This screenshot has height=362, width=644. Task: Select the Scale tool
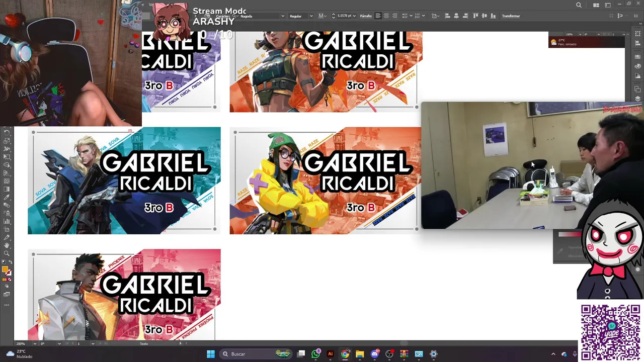coord(7,141)
